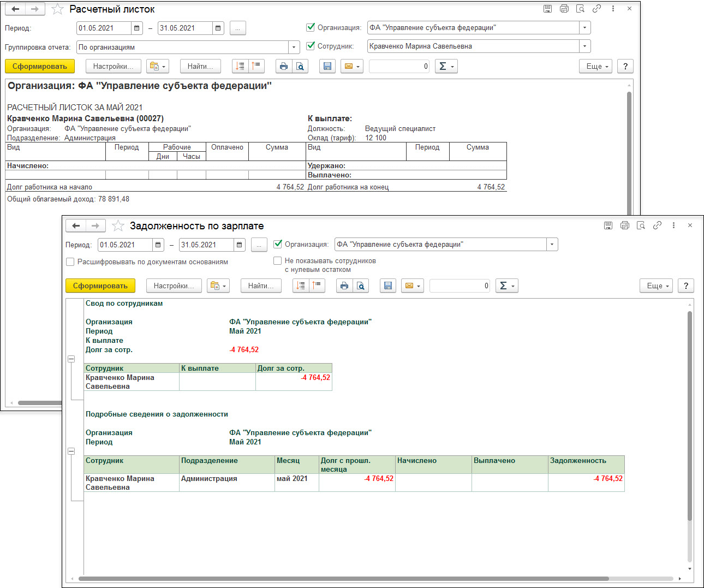Open calendar for end date 31.05.2021 in Расчетный листок
Viewport: 704px width, 588px height.
coord(218,28)
